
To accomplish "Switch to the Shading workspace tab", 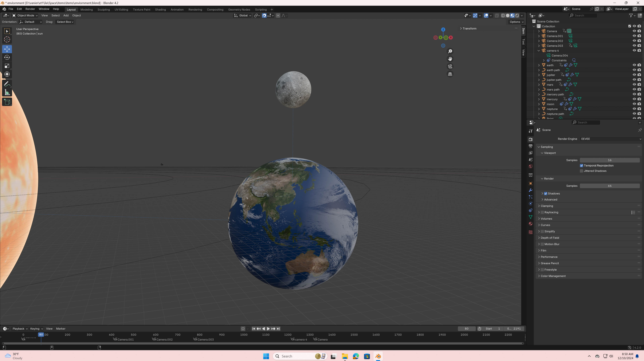I will [x=160, y=10].
